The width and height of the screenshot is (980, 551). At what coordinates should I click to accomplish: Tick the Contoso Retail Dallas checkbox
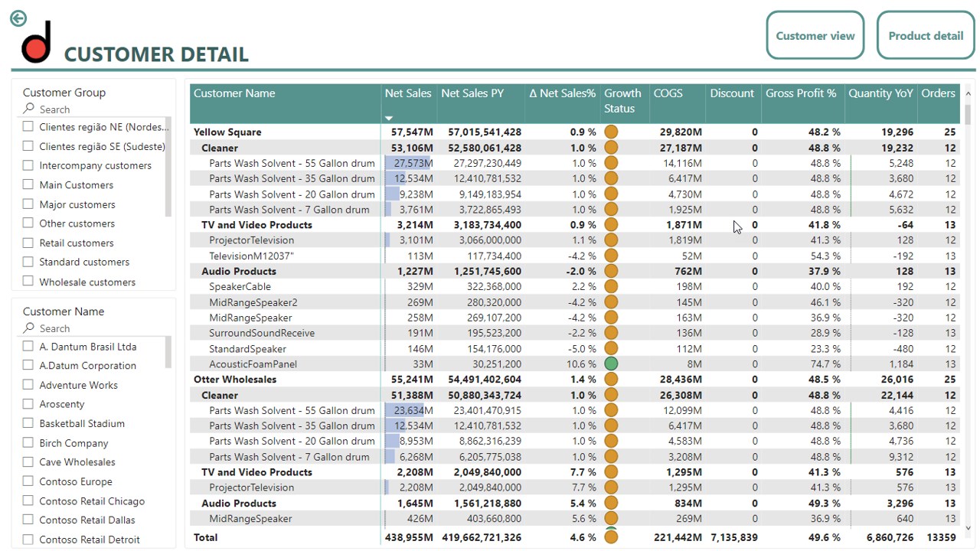coord(28,520)
